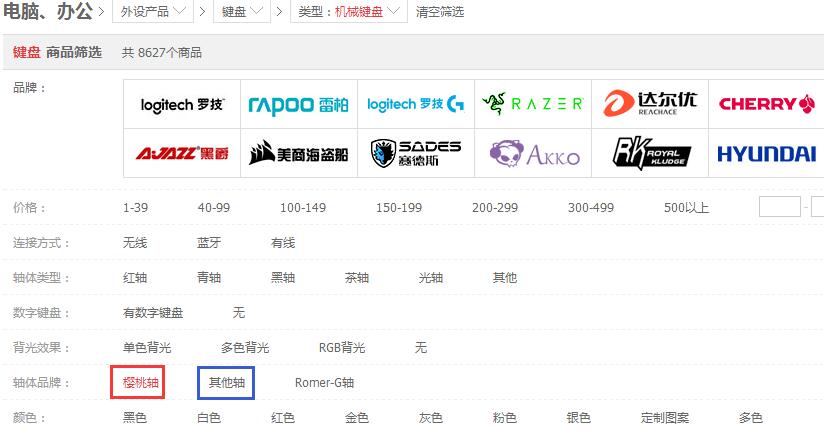Filter color 粉色
This screenshot has height=431, width=824.
click(505, 418)
